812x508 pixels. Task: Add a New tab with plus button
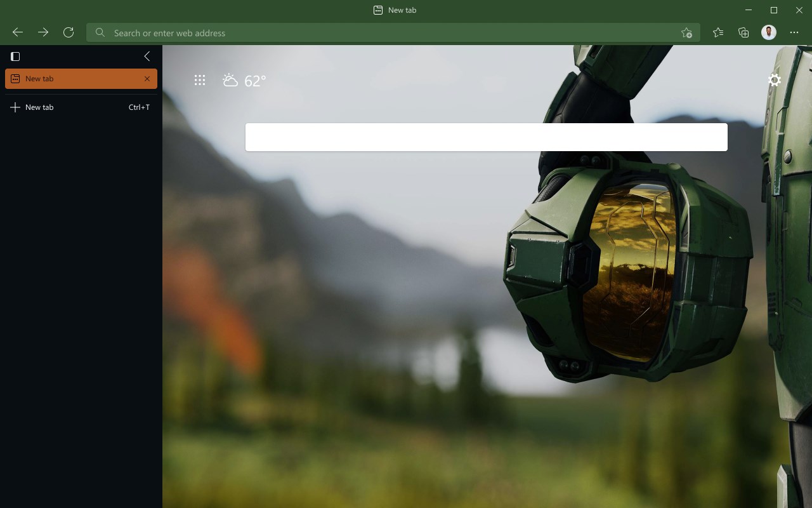coord(81,107)
